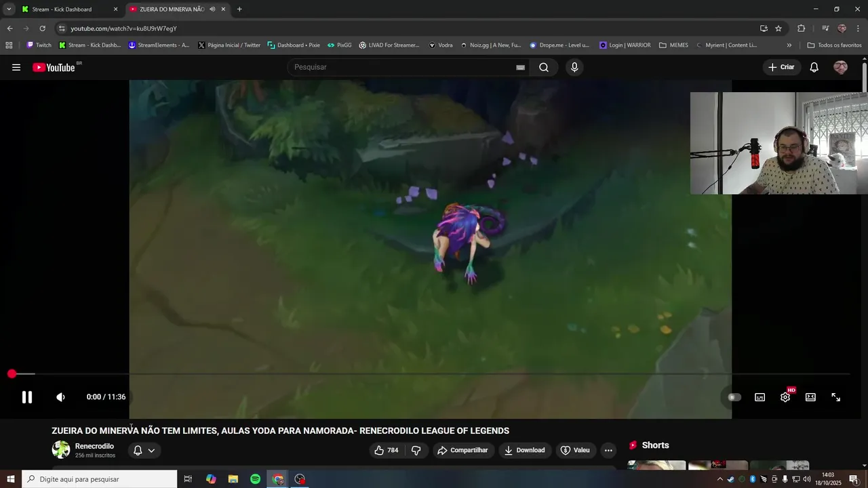Viewport: 868px width, 488px height.
Task: Click the Renecrodilo channel avatar
Action: point(61,449)
